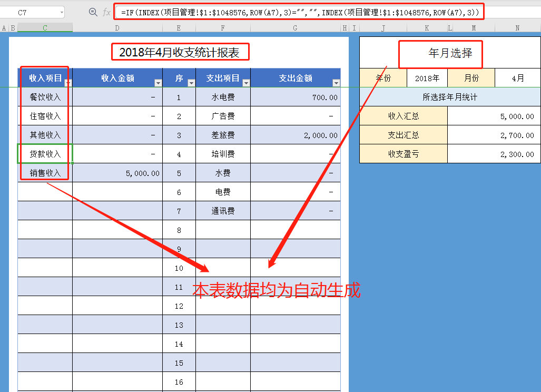This screenshot has height=392, width=541.
Task: Click the 水电费 expense item
Action: (x=223, y=97)
